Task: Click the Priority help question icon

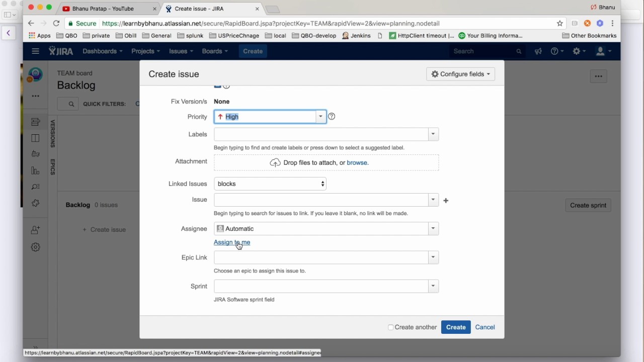Action: click(x=331, y=116)
